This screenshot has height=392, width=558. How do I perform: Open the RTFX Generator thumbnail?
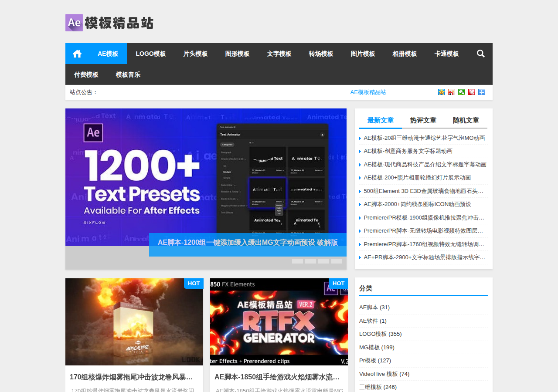coord(279,322)
